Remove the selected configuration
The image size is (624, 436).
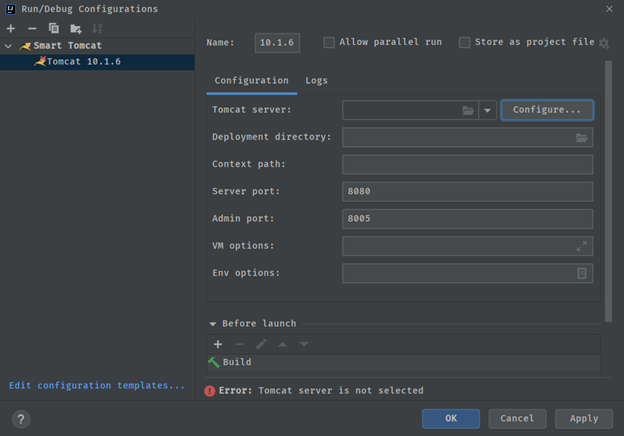tap(32, 29)
